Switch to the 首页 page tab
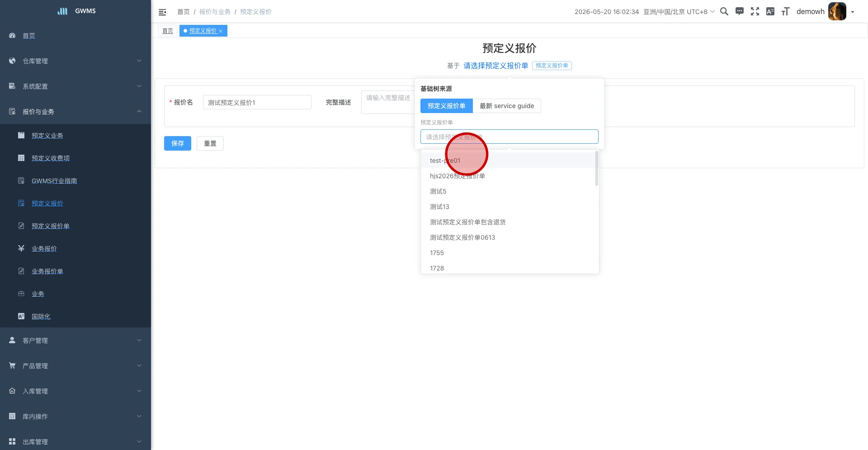868x450 pixels. click(168, 31)
